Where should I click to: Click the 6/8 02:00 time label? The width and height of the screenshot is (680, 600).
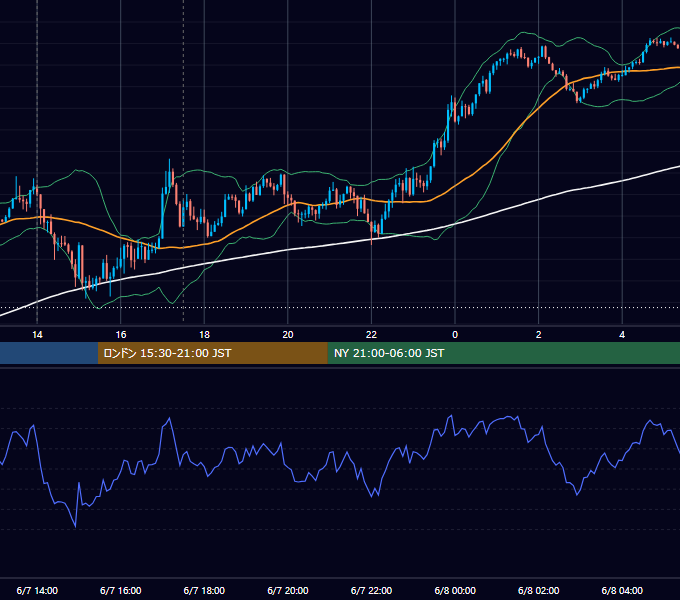tap(539, 590)
